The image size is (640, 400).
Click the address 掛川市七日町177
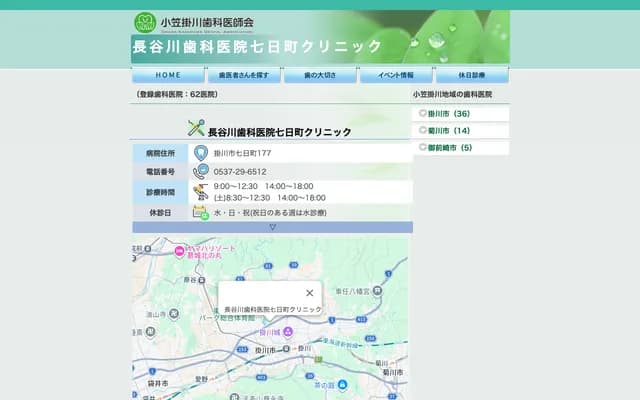pyautogui.click(x=242, y=153)
